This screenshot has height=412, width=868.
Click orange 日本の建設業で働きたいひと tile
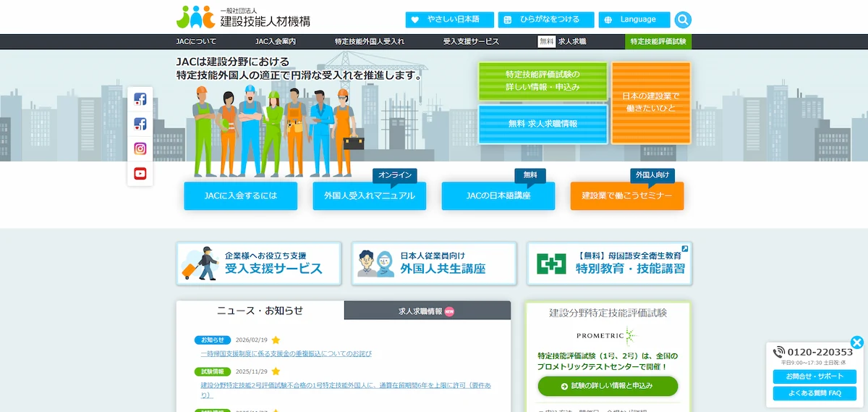[x=651, y=102]
